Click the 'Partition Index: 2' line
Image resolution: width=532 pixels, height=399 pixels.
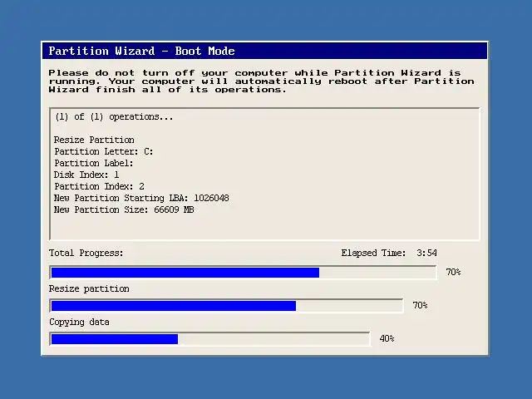[x=99, y=186]
